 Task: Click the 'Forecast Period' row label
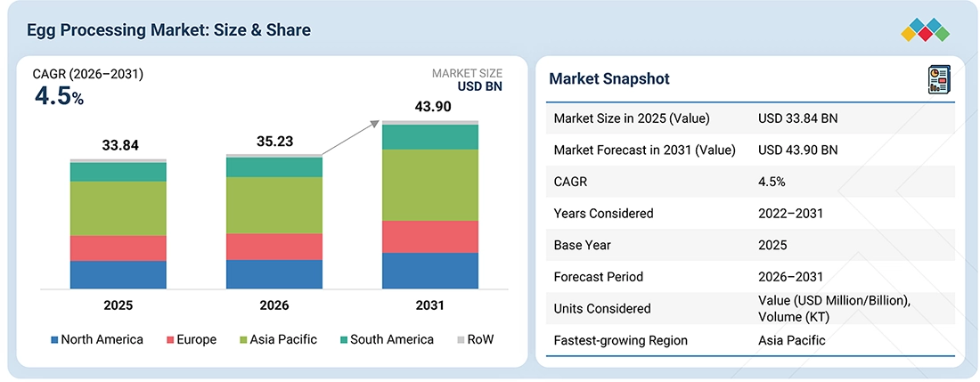(x=598, y=277)
